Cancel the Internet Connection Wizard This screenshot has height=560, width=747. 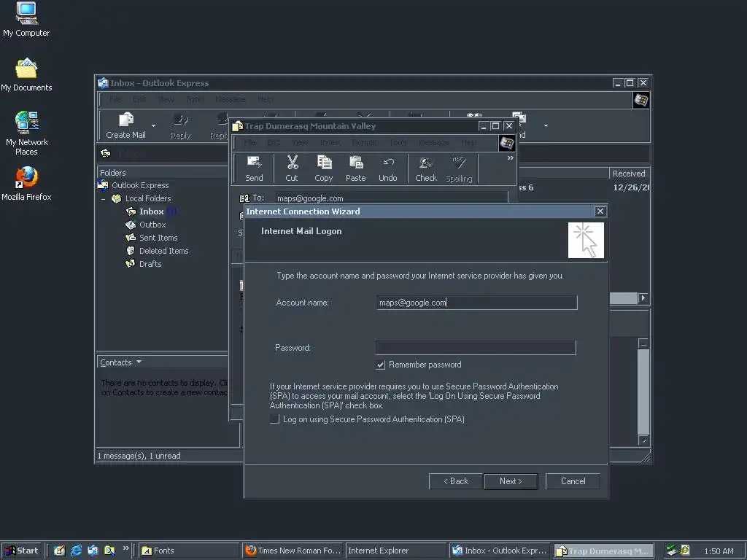pyautogui.click(x=573, y=481)
